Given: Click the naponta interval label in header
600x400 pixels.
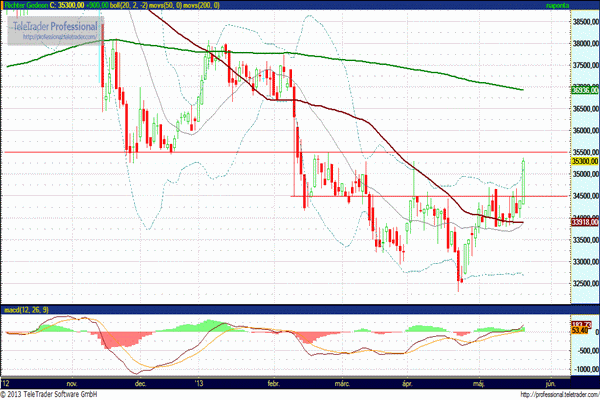Looking at the screenshot, I should [x=557, y=5].
